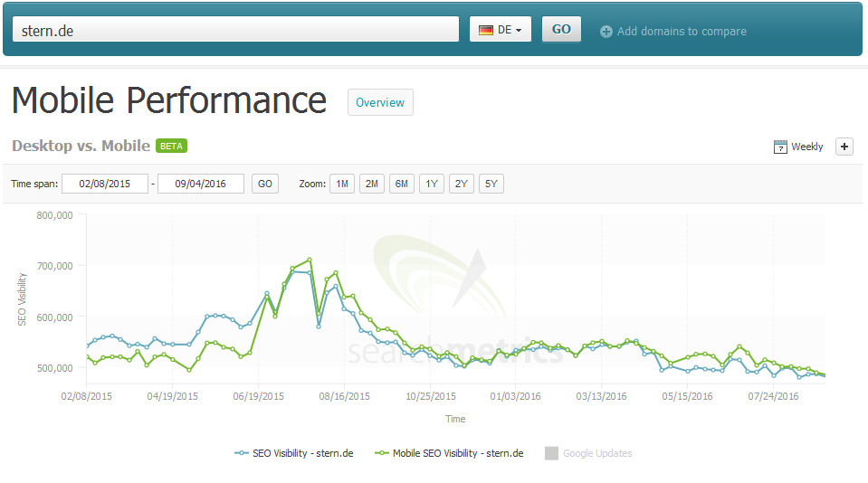The width and height of the screenshot is (868, 483).
Task: Select the Weekly interval option
Action: coord(806,147)
